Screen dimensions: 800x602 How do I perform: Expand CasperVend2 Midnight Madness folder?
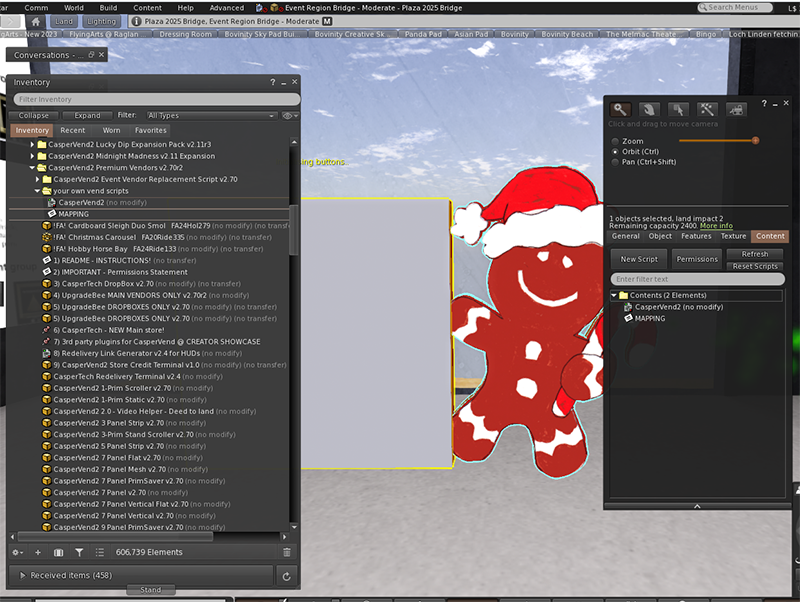33,156
